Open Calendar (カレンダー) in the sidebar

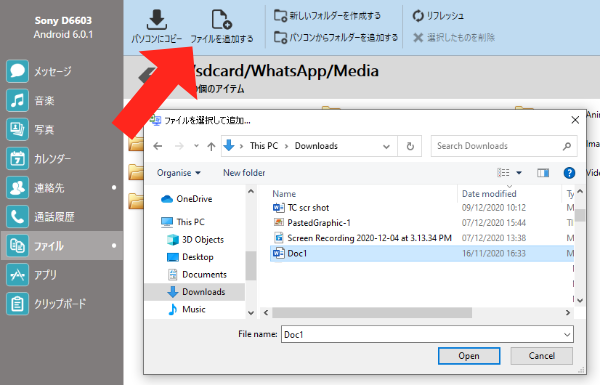[x=61, y=158]
